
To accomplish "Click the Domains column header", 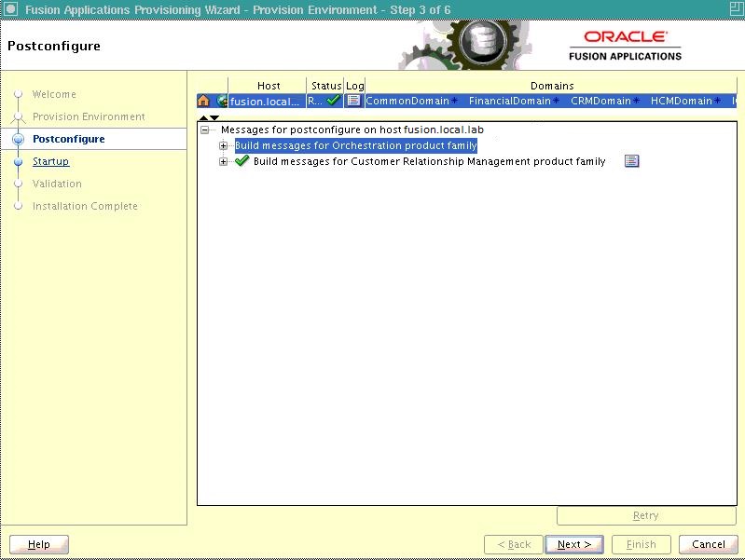I will pyautogui.click(x=552, y=86).
